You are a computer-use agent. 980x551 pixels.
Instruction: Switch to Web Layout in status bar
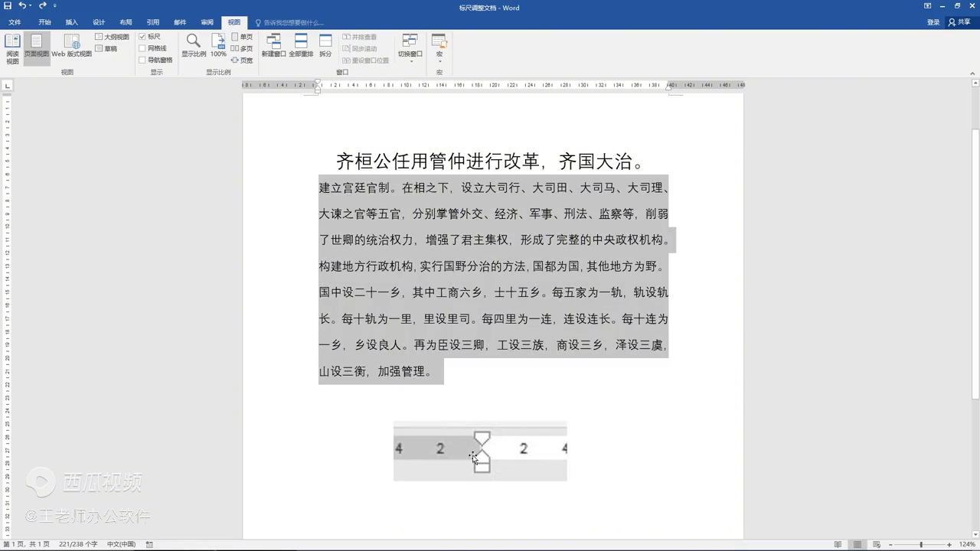[x=877, y=544]
